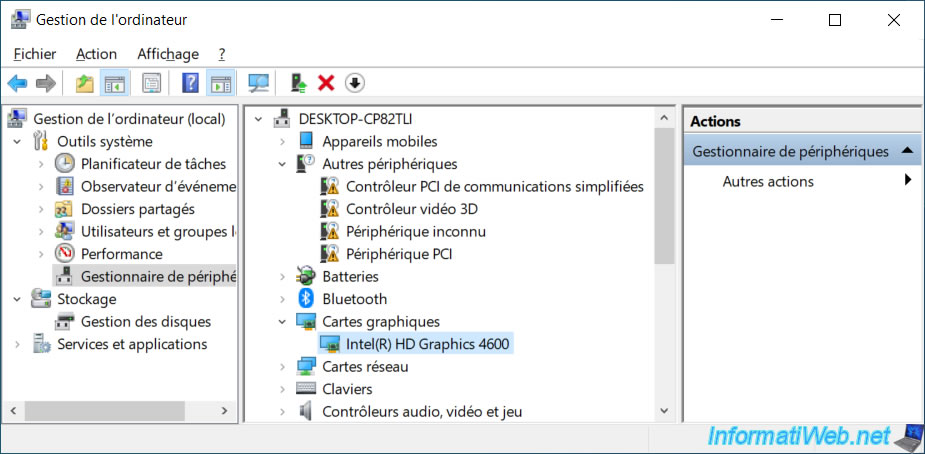Open the Help question mark toolbar icon

pyautogui.click(x=190, y=83)
